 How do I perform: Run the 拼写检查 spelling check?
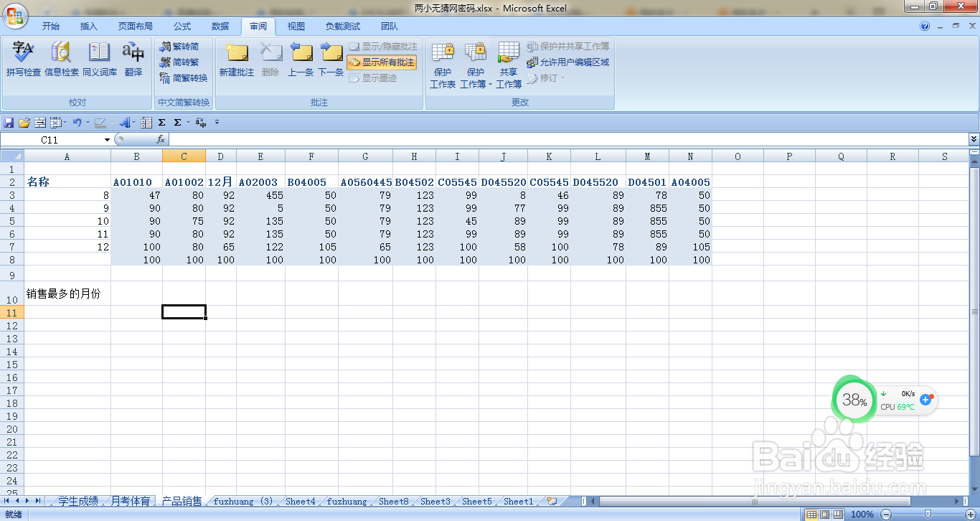point(23,59)
